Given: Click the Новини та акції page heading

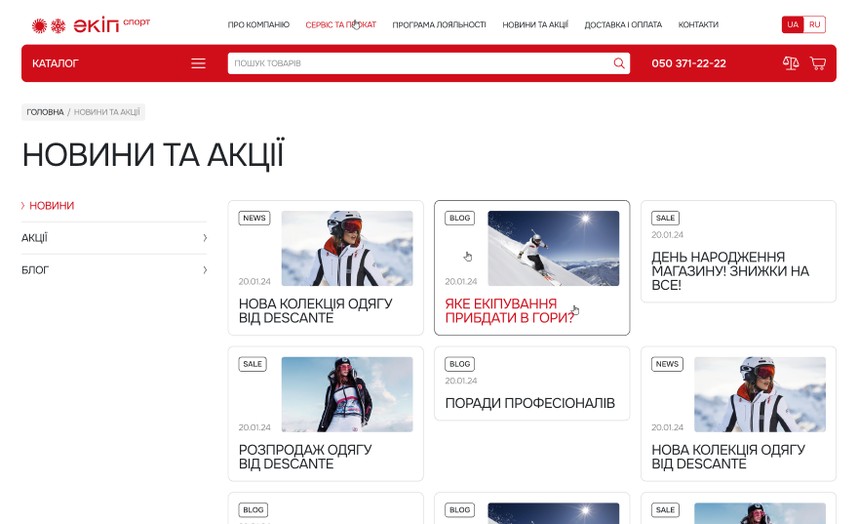Looking at the screenshot, I should 153,155.
